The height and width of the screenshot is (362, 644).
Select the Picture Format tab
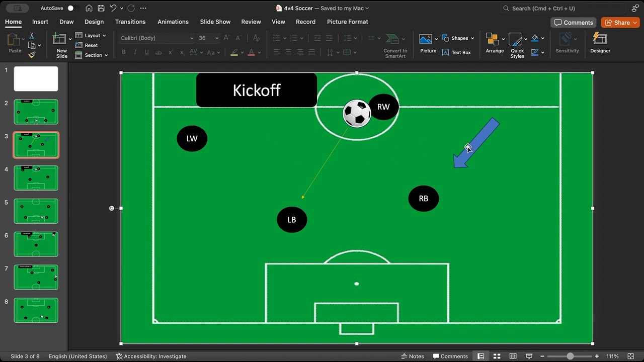click(348, 22)
